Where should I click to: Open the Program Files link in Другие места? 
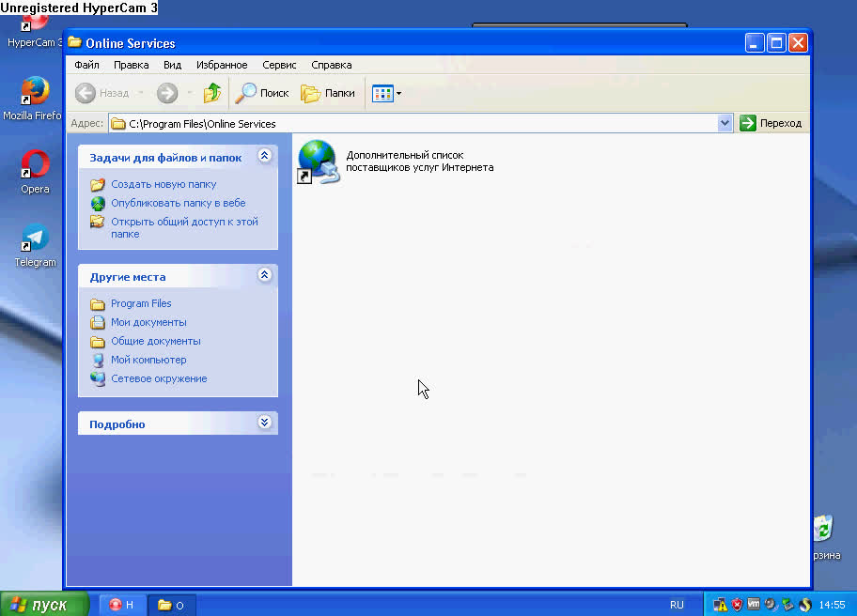pyautogui.click(x=140, y=302)
